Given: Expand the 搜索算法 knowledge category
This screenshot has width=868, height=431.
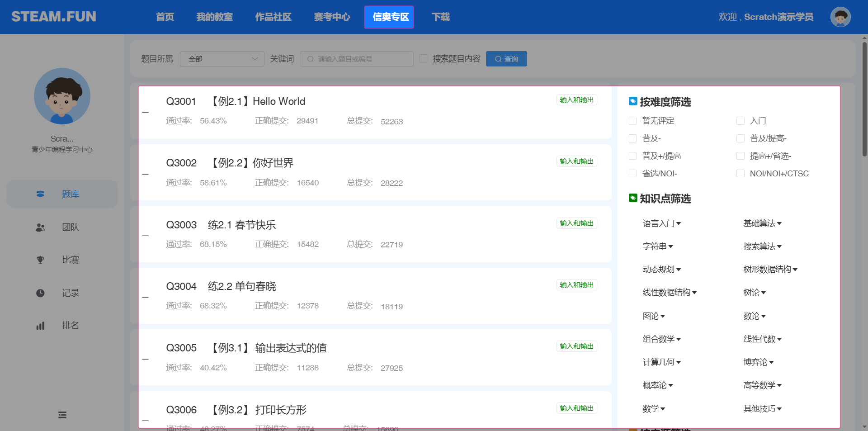Looking at the screenshot, I should coord(763,246).
